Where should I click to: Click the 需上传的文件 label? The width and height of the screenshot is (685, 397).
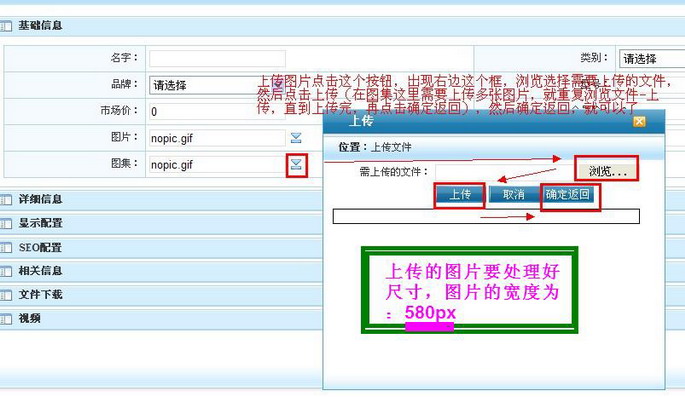tap(394, 172)
